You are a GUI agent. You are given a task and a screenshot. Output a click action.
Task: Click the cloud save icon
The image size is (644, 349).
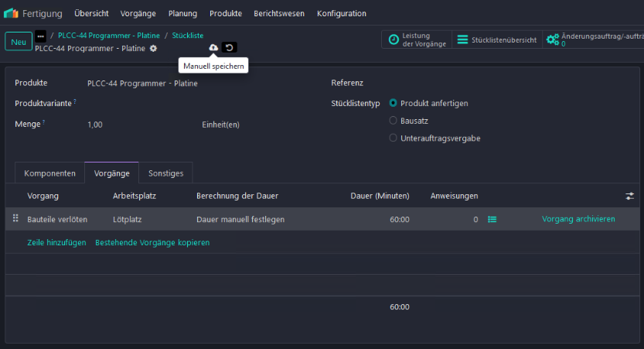(x=213, y=48)
